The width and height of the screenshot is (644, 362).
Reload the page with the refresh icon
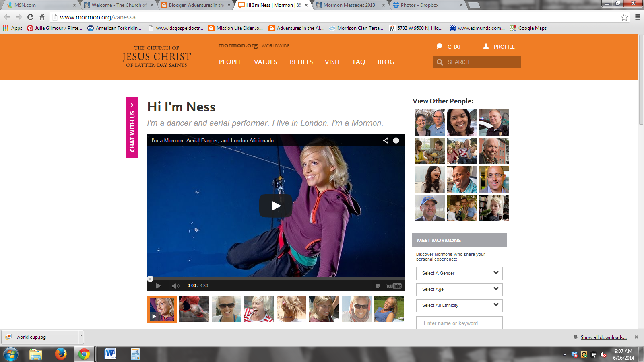point(30,17)
